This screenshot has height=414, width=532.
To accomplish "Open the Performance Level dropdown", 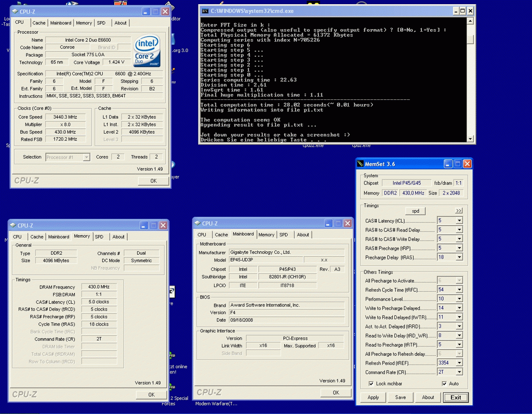I will (459, 299).
